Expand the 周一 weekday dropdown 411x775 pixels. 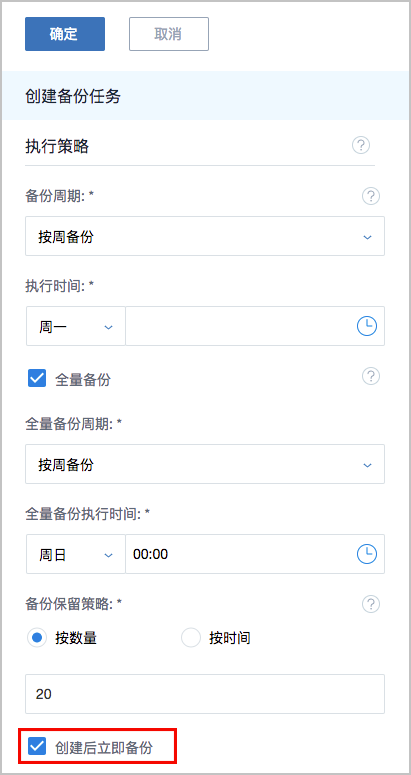click(76, 326)
